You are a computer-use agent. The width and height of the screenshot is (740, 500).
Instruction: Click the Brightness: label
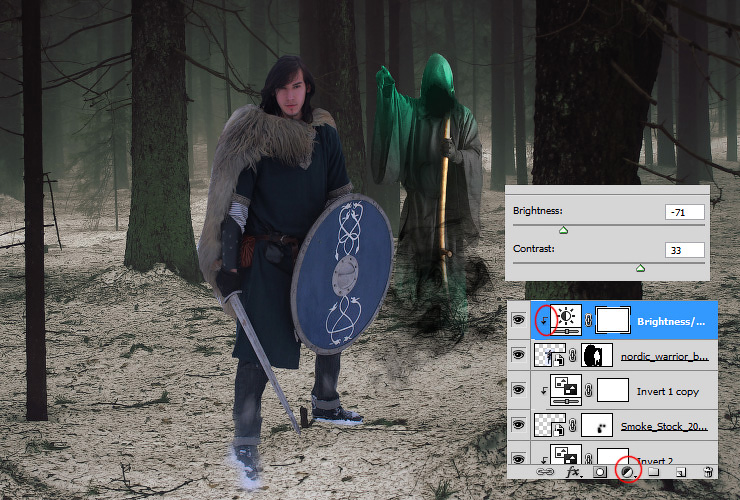tap(538, 211)
